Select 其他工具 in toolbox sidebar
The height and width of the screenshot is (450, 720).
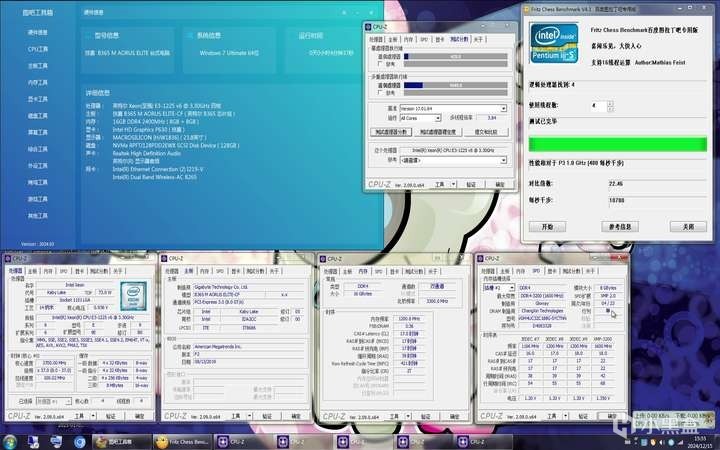click(38, 215)
